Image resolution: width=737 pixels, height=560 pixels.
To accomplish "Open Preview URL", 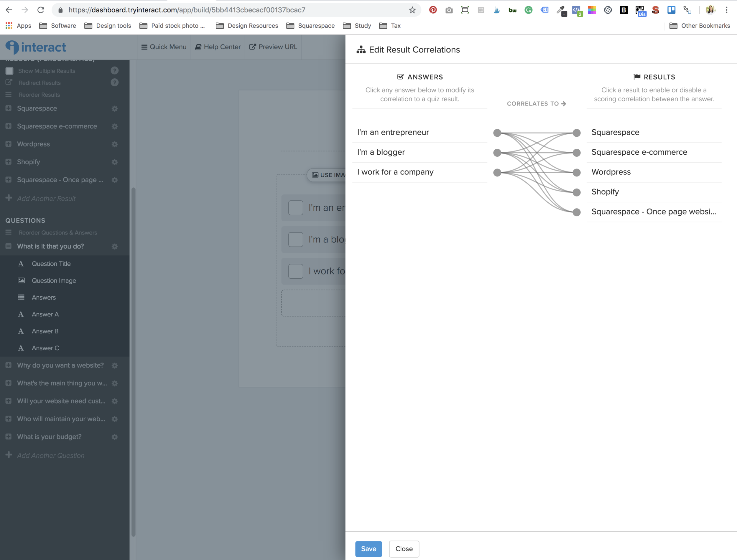I will click(x=273, y=47).
